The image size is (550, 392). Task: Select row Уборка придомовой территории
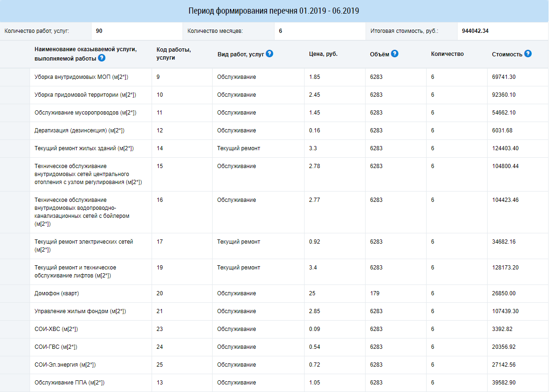275,95
